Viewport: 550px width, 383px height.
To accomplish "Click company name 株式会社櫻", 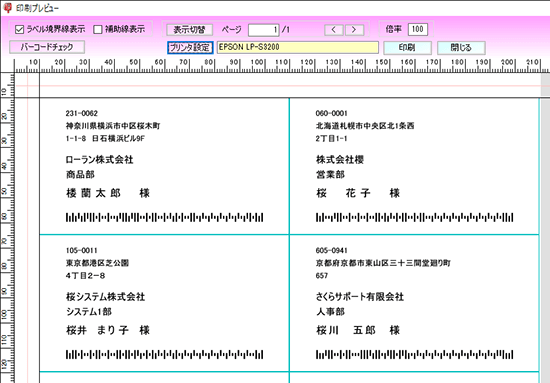I will (x=340, y=160).
